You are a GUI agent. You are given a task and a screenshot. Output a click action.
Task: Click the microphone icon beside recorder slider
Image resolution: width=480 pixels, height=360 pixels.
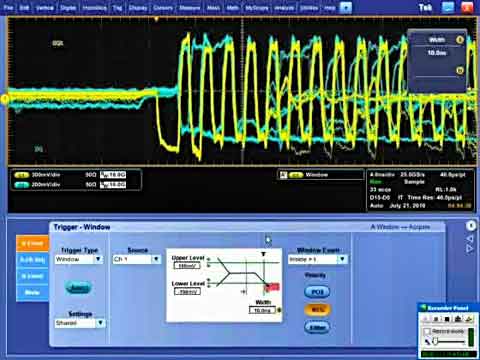click(427, 342)
